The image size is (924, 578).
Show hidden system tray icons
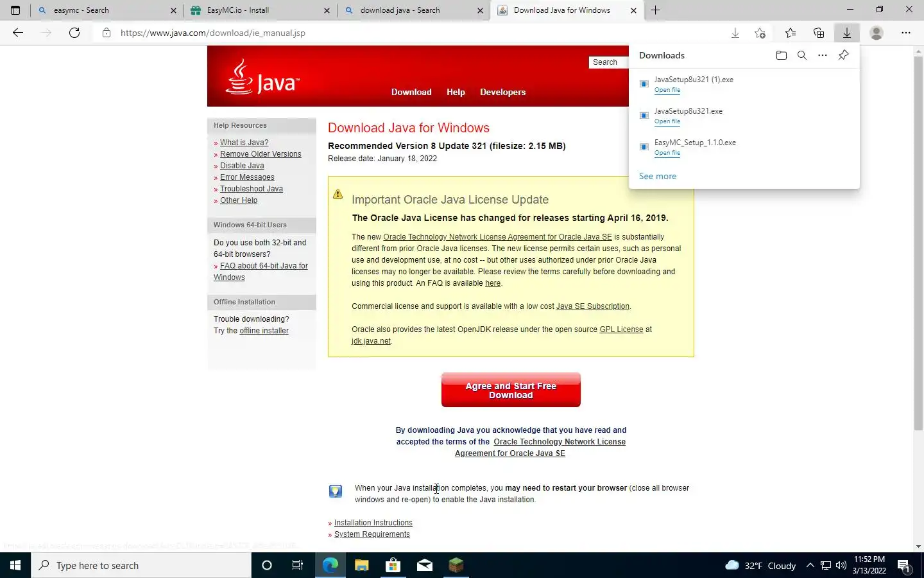tap(810, 565)
